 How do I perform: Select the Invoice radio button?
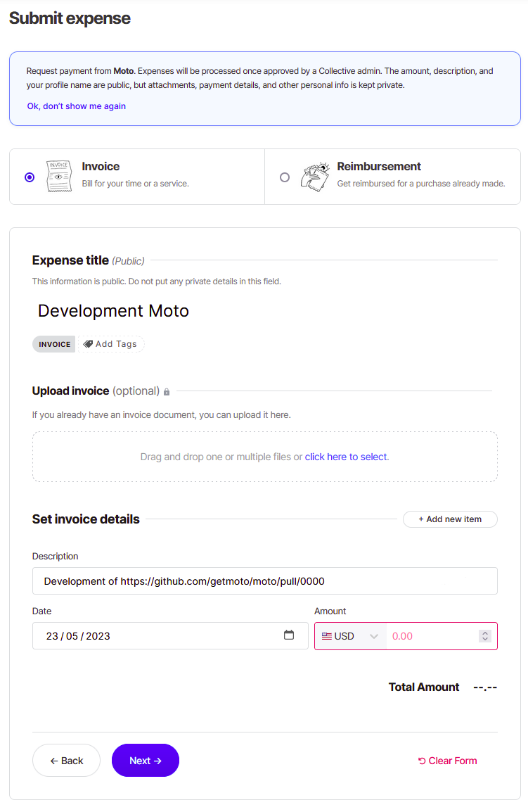[29, 177]
